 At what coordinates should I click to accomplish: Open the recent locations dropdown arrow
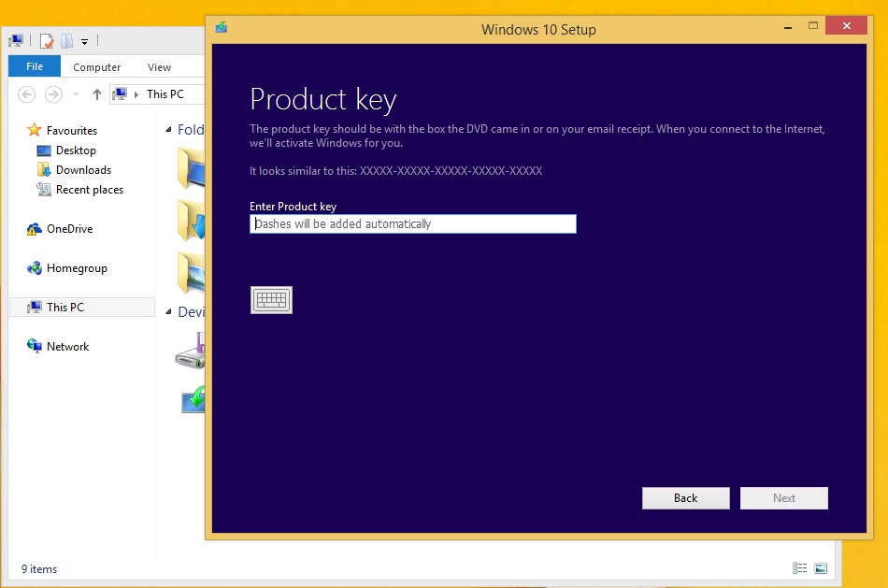tap(76, 94)
